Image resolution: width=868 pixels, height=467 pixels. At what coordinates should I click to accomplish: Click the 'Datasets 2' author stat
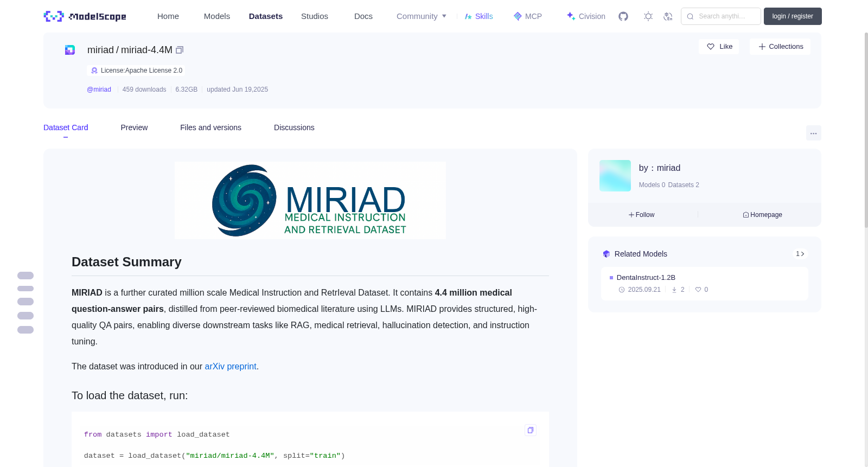coord(684,185)
